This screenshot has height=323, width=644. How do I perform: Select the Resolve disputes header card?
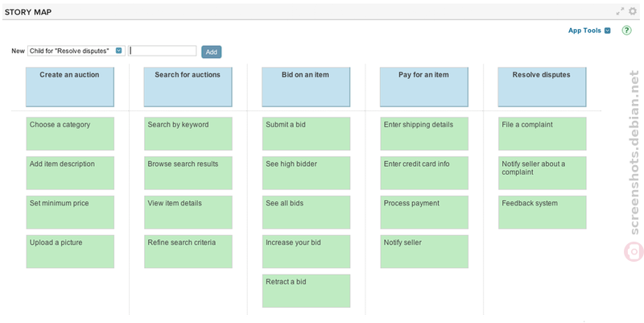click(542, 87)
